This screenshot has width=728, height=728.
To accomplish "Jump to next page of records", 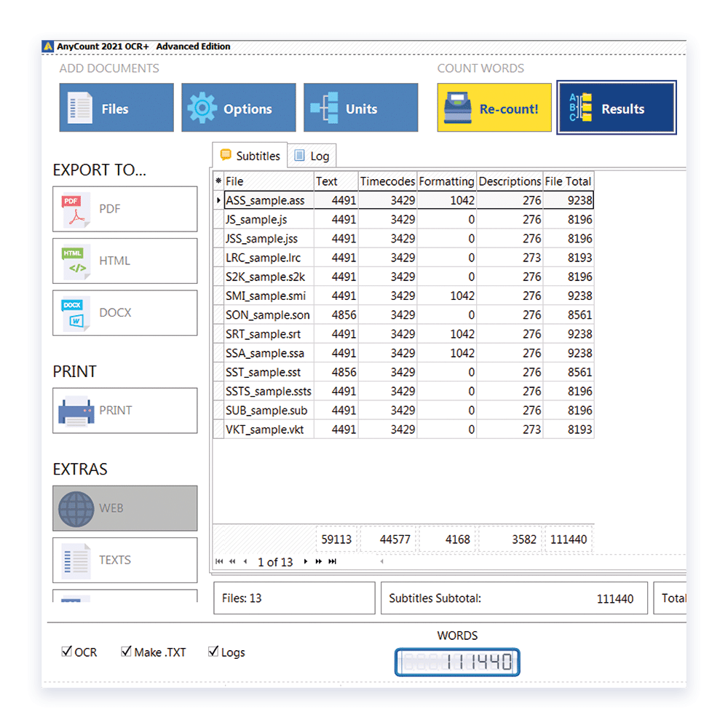I will 319,562.
